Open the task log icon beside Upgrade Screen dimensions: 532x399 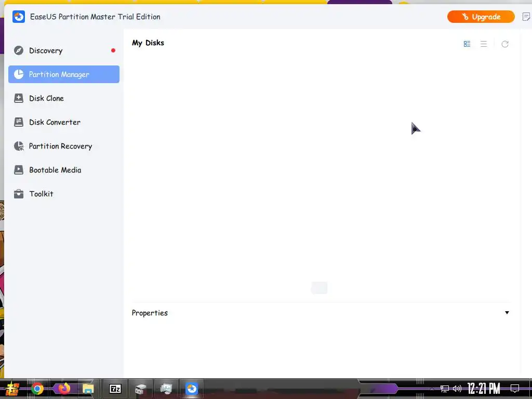pos(526,17)
